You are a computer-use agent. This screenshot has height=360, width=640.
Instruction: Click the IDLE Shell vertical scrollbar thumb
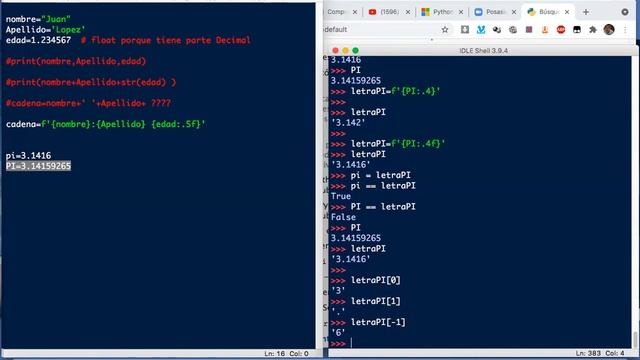[635, 340]
